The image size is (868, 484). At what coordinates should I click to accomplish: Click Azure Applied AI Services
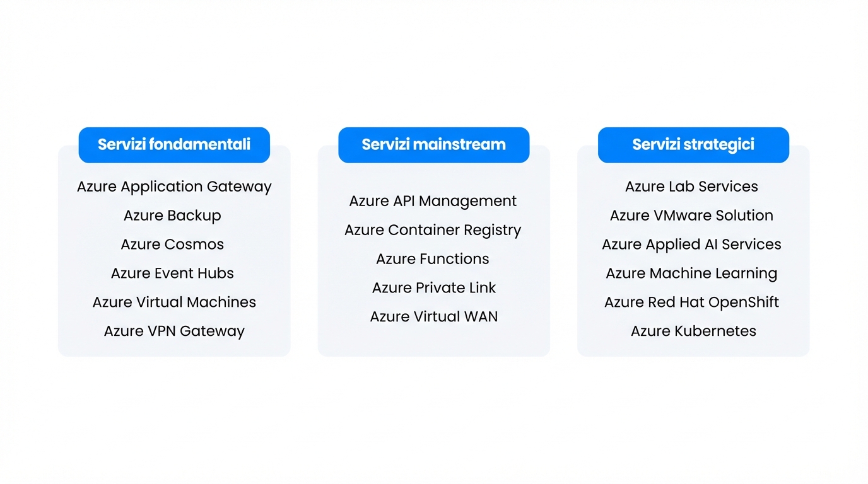coord(691,245)
